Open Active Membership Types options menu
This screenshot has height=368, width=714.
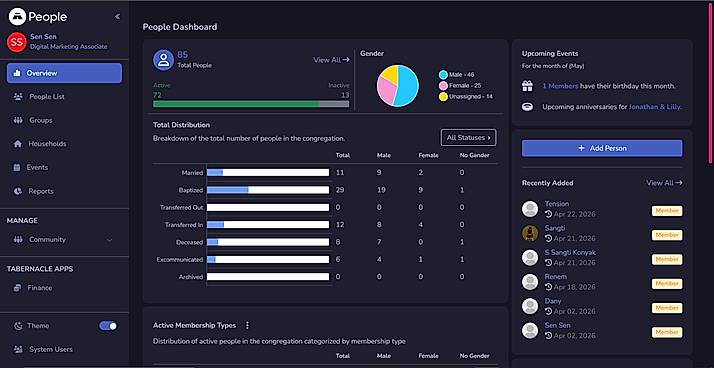tap(247, 325)
